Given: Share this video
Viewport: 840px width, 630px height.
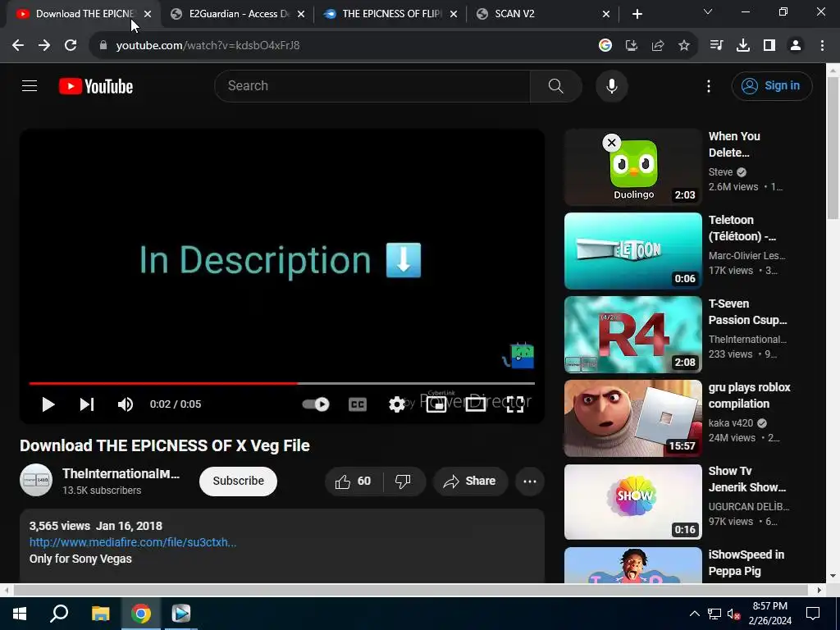Looking at the screenshot, I should pyautogui.click(x=470, y=481).
